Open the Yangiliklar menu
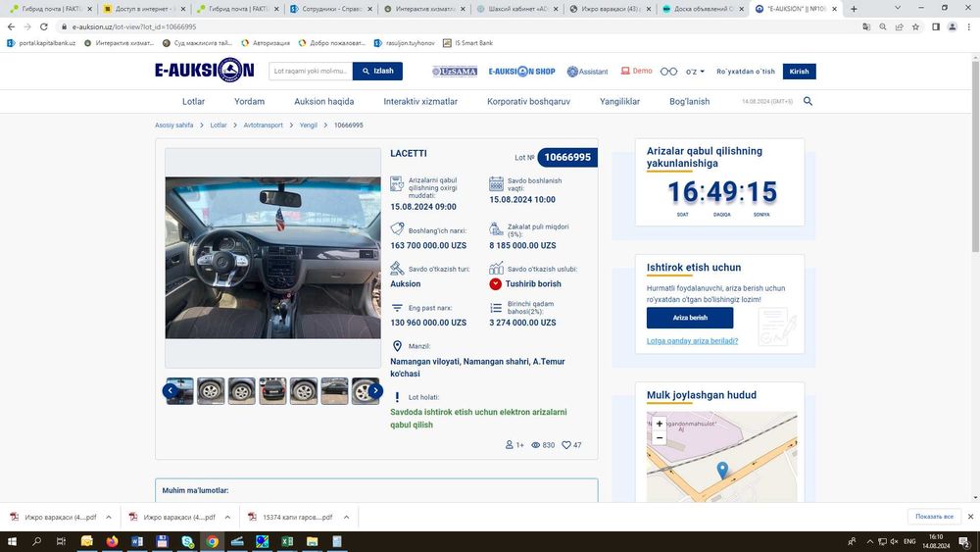The width and height of the screenshot is (980, 552). [x=619, y=101]
